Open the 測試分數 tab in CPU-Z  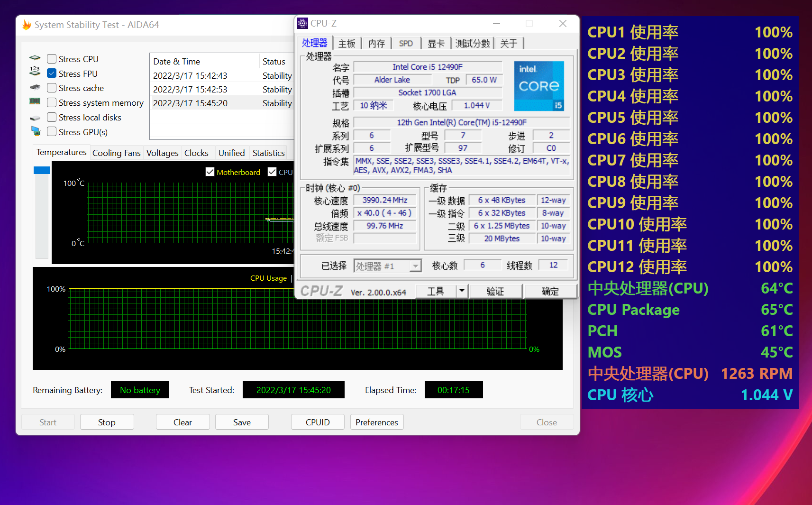click(x=472, y=43)
